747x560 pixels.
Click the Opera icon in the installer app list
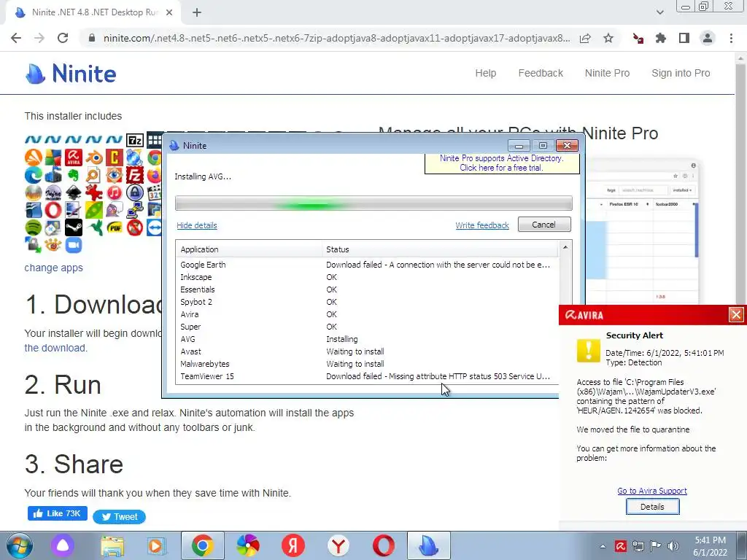[x=53, y=210]
